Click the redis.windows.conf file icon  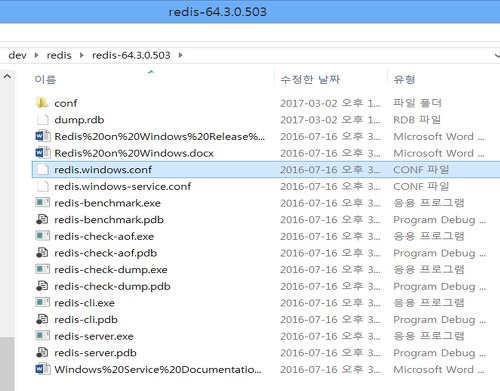(42, 169)
